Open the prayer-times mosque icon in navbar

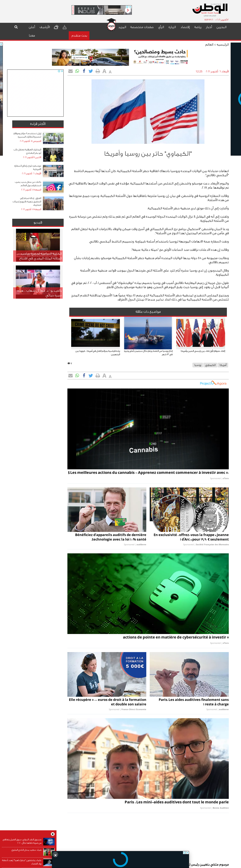click(65, 27)
